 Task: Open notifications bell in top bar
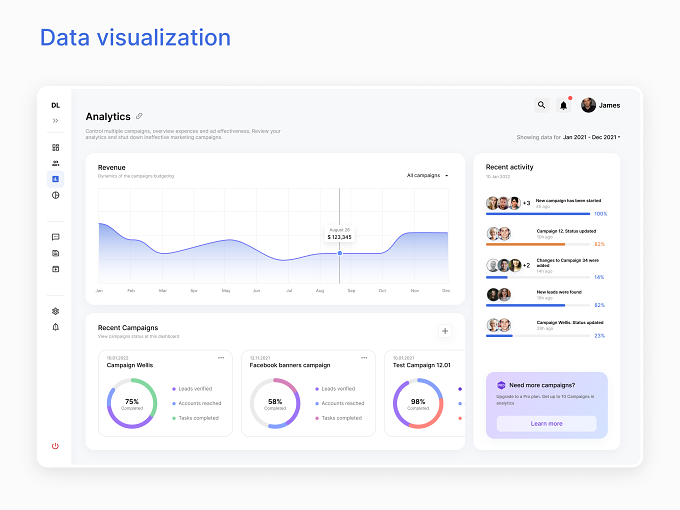tap(563, 105)
